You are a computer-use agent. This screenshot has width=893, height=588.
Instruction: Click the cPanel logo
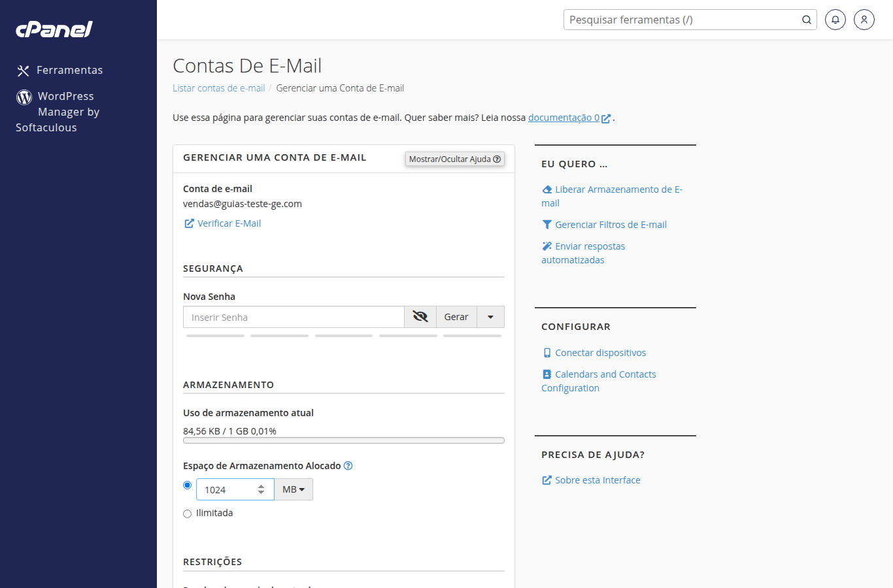54,29
